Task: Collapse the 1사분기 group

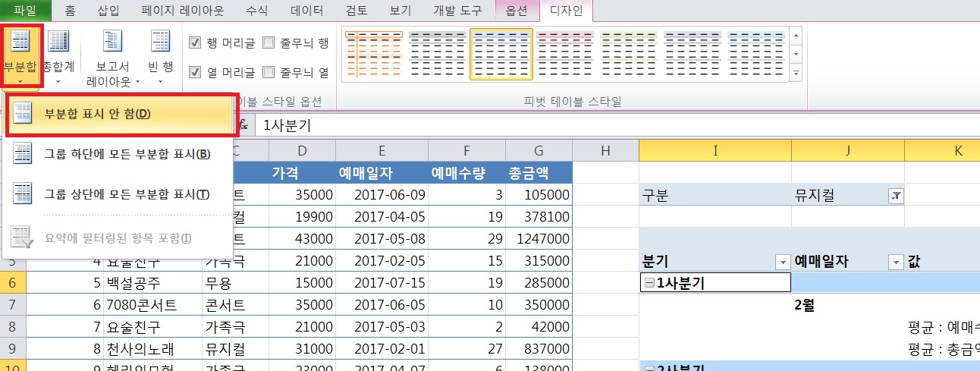Action: coord(649,283)
